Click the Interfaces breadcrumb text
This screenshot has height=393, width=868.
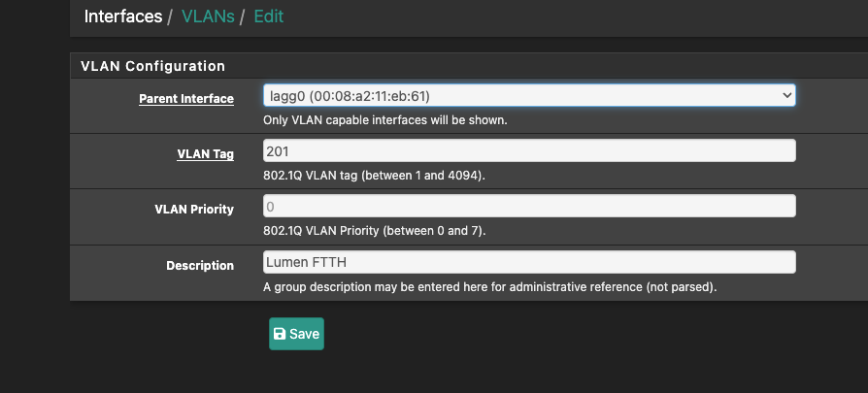click(x=123, y=16)
